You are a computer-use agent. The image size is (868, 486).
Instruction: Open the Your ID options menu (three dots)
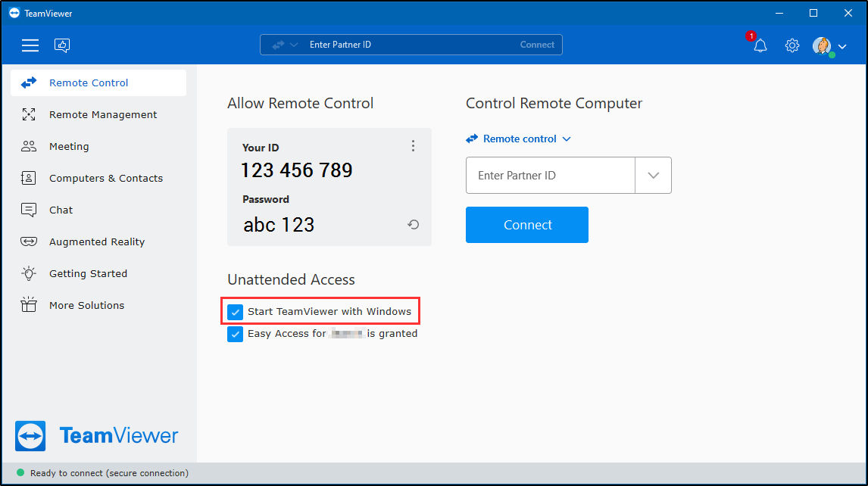tap(413, 145)
